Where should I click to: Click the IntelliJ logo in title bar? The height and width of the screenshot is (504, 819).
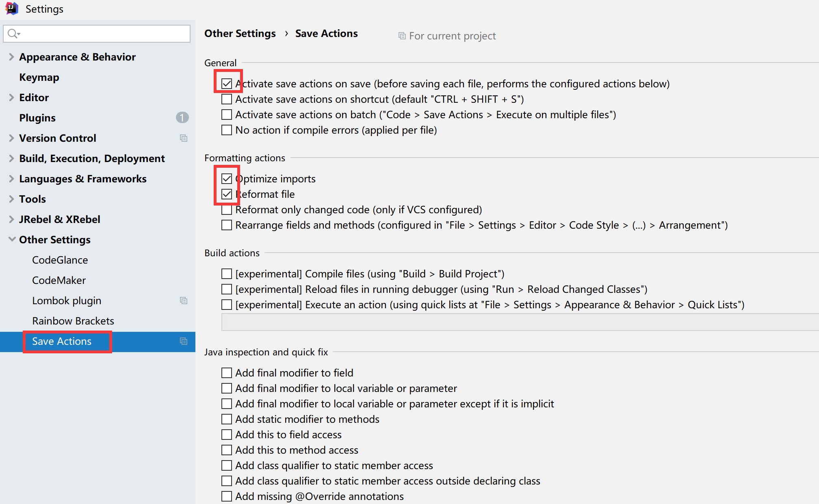(x=12, y=9)
